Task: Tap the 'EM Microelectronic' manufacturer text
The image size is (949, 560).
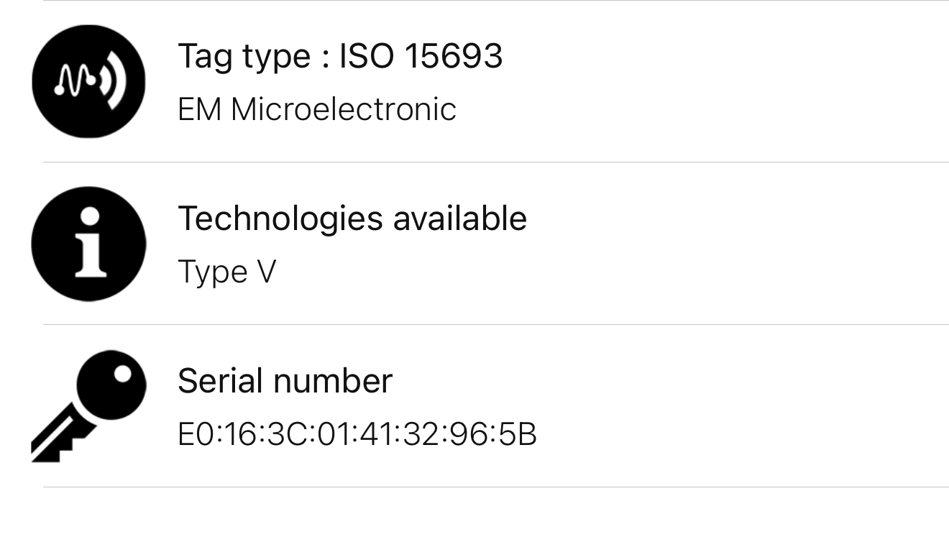Action: [316, 110]
